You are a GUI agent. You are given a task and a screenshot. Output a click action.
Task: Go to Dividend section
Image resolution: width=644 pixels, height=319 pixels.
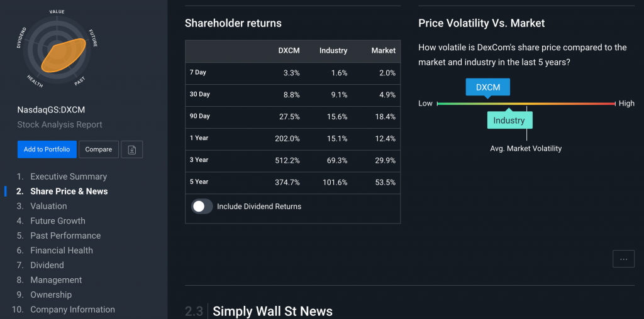[47, 265]
